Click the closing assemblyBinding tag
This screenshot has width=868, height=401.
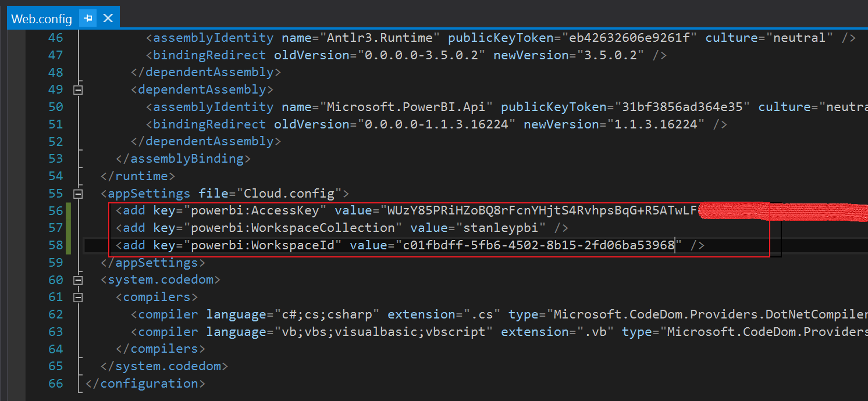(183, 159)
